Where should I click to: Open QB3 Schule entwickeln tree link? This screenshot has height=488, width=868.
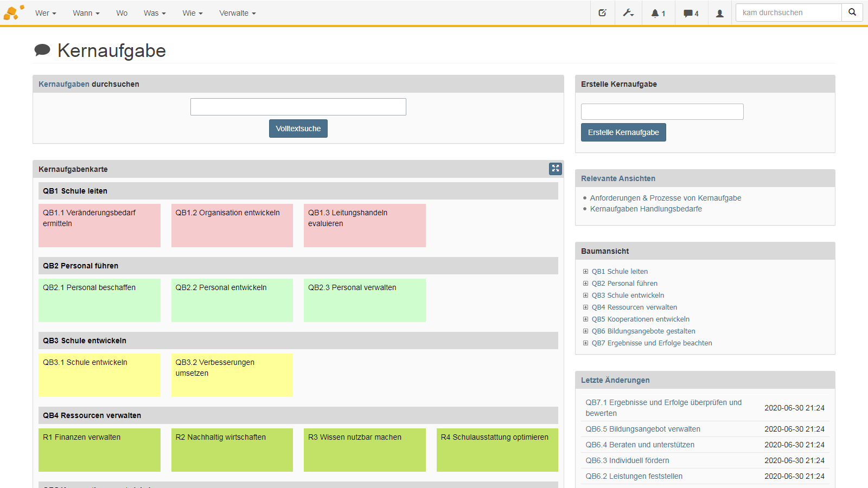tap(628, 296)
